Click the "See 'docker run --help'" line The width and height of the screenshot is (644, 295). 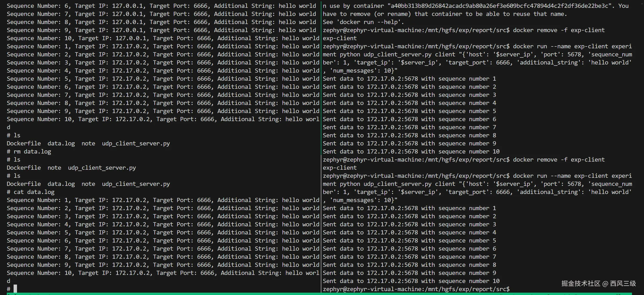(363, 22)
